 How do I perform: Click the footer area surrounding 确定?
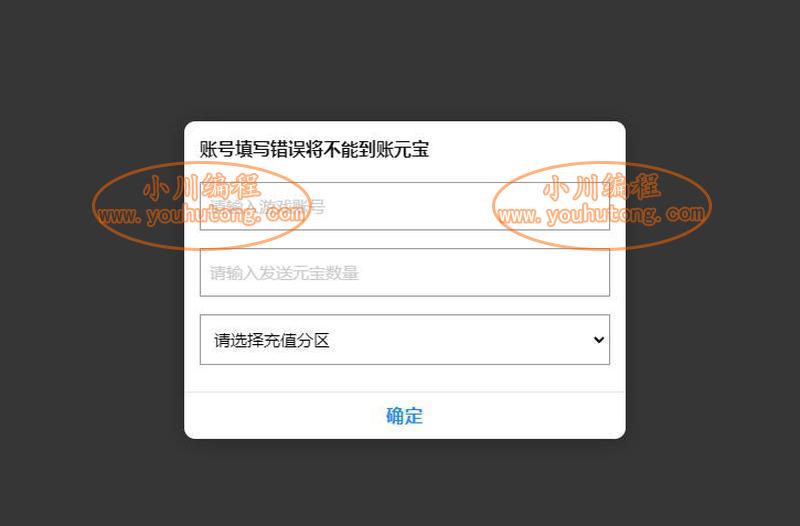(x=405, y=415)
